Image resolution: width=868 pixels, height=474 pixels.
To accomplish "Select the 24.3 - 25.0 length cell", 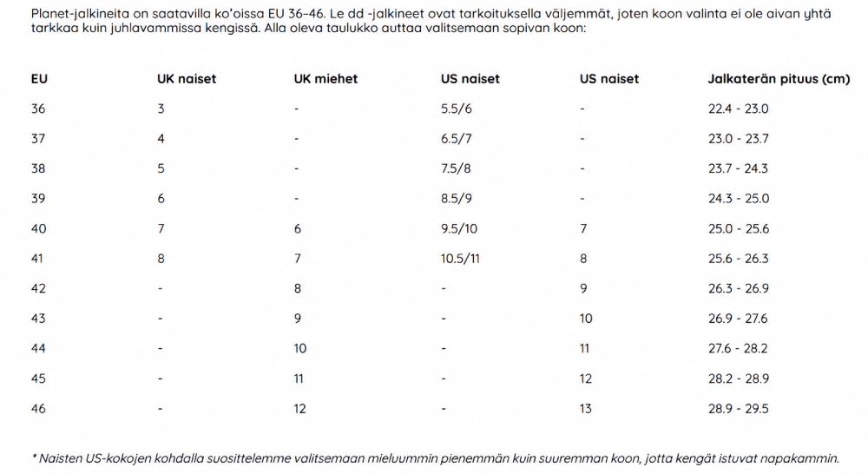I will [739, 198].
